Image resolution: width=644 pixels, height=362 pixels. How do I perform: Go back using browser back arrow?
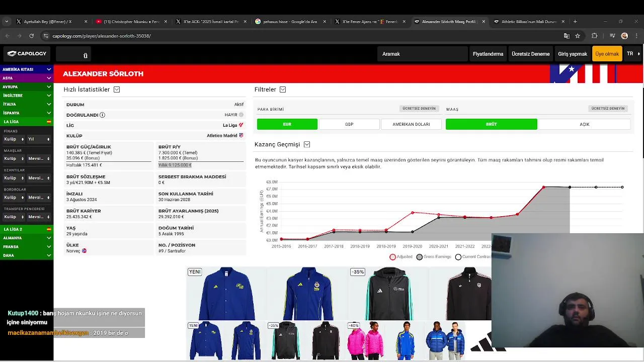[x=7, y=36]
